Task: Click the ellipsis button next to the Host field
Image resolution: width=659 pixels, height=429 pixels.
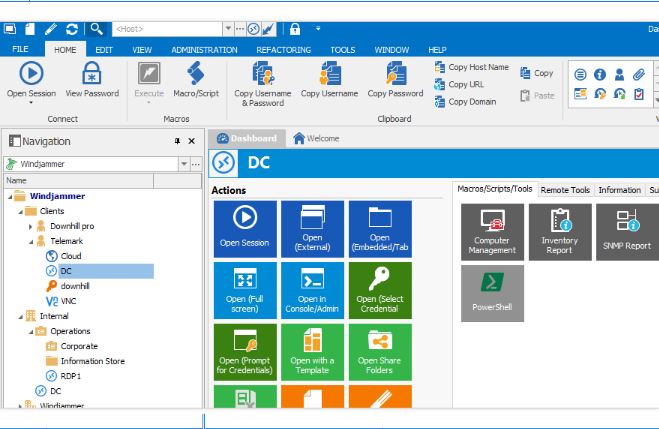Action: click(x=240, y=29)
